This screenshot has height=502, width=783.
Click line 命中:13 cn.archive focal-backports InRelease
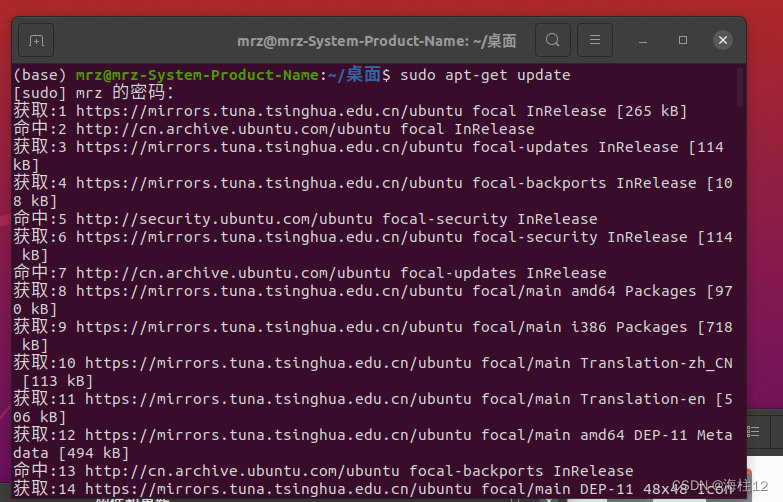(323, 471)
